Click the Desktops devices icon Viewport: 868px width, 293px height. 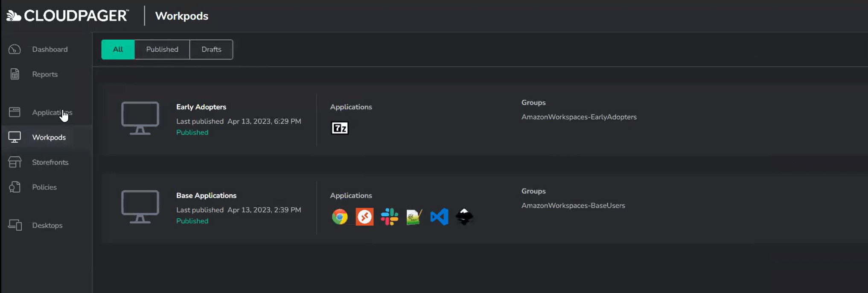click(15, 225)
